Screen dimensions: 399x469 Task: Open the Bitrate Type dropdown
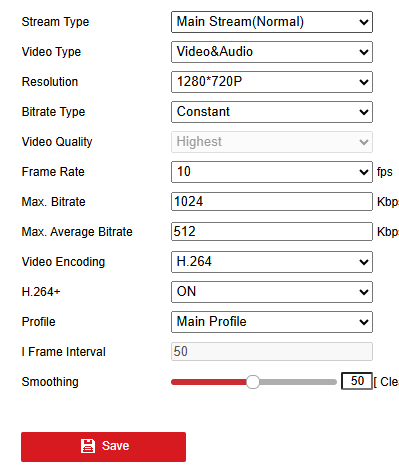272,112
